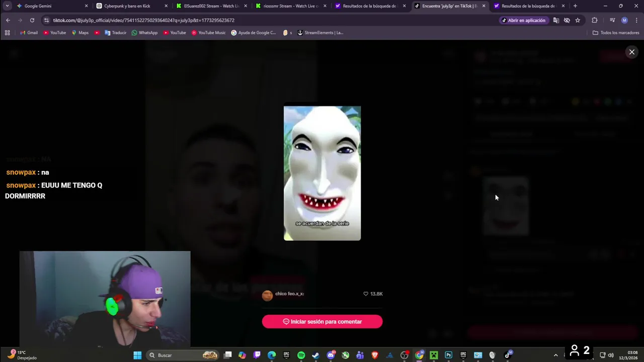This screenshot has width=644, height=362.
Task: Click the tiktok.com address bar
Action: [x=272, y=20]
